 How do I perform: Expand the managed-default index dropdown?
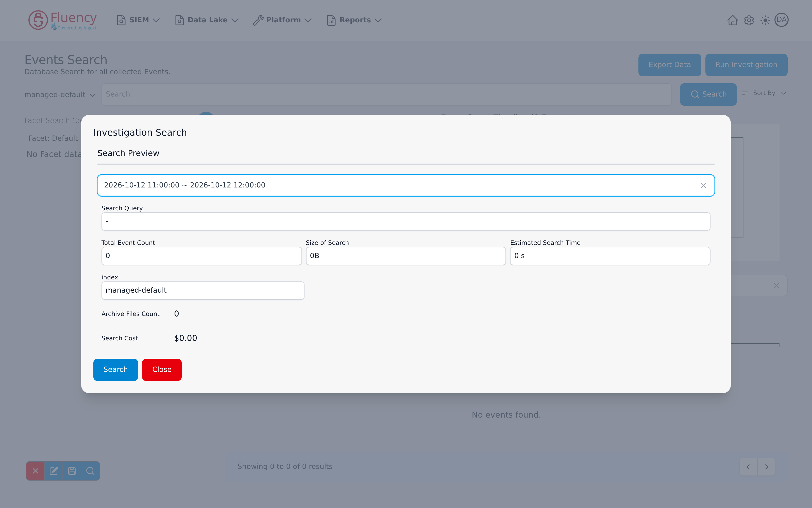pos(60,95)
